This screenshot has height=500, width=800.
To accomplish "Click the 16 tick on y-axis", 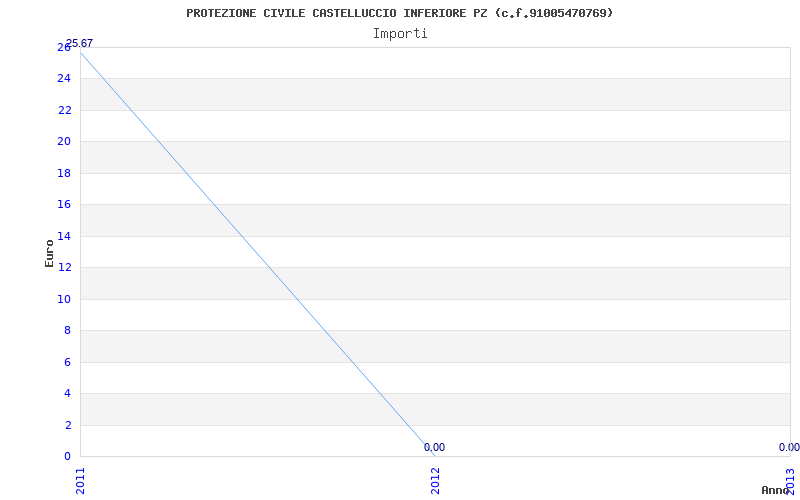I will [64, 205].
